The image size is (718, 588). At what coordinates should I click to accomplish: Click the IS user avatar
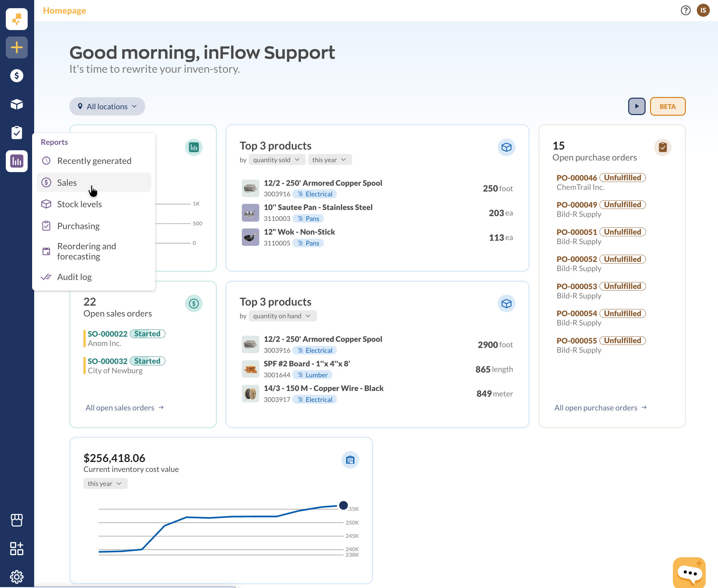click(703, 11)
